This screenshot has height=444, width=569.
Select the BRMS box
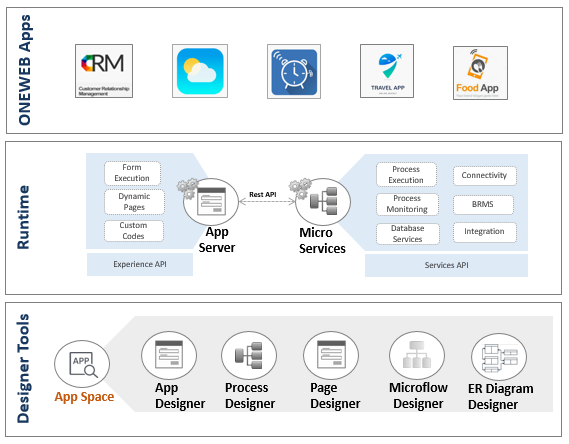[483, 205]
